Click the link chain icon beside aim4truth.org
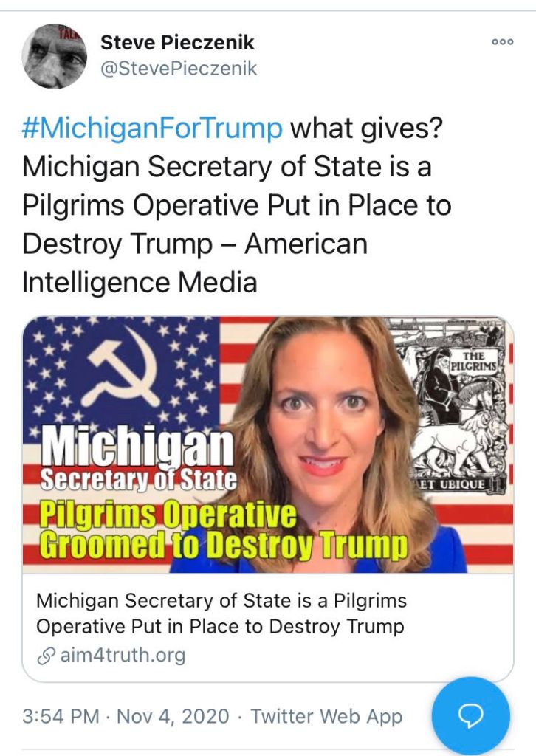 tap(45, 656)
